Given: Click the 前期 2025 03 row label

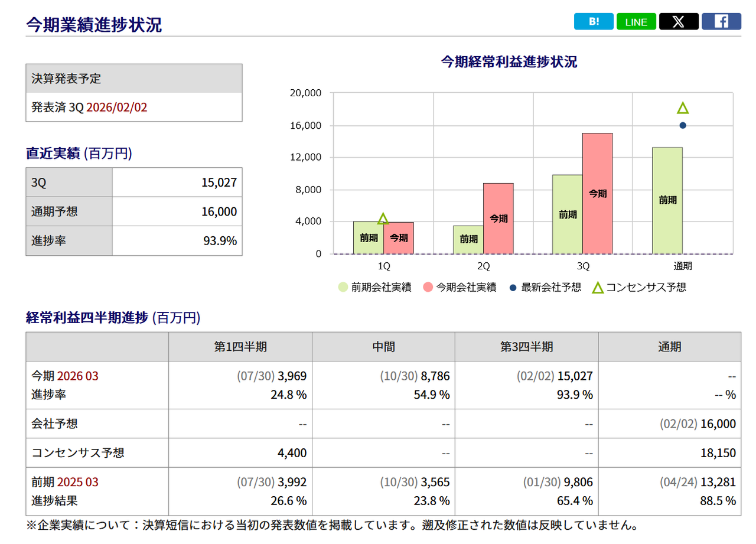Looking at the screenshot, I should [x=65, y=482].
